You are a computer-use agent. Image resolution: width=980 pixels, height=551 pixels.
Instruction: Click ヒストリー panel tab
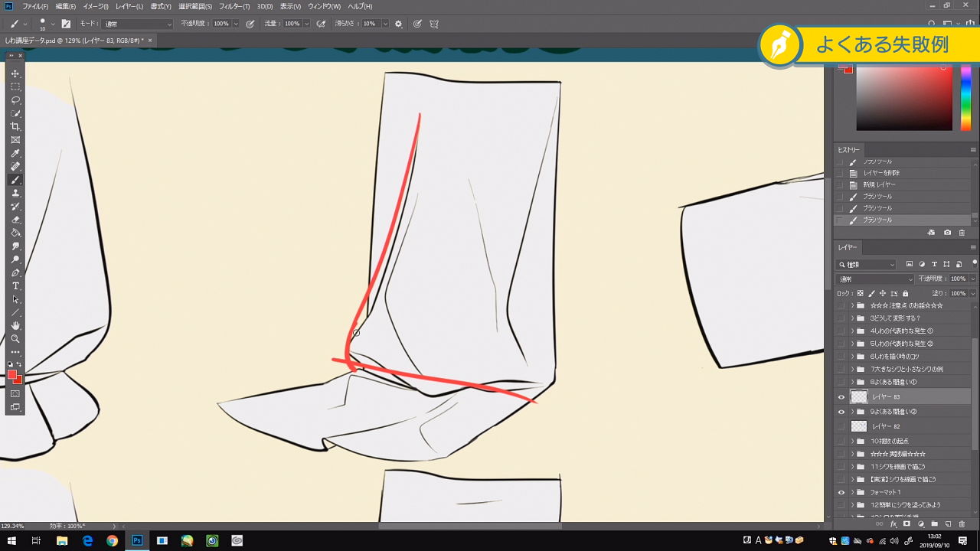(x=848, y=149)
